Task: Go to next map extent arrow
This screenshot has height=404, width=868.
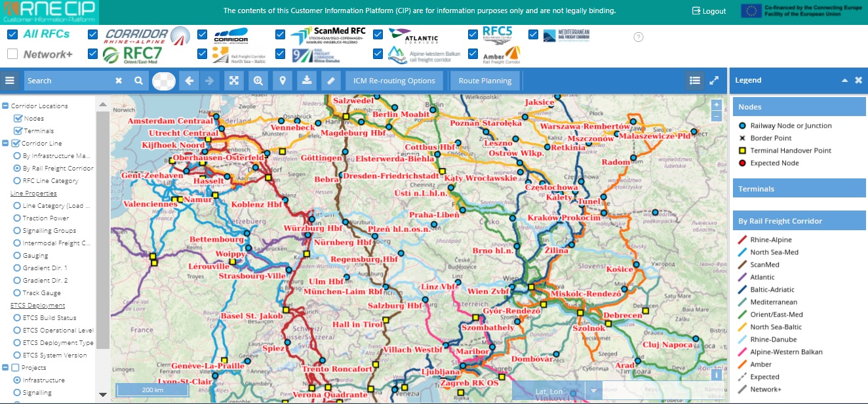Action: coord(209,81)
